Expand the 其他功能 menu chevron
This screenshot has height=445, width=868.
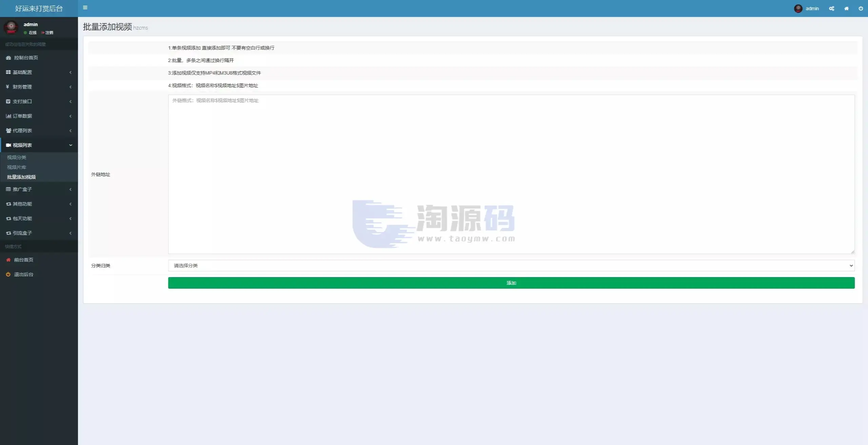[x=71, y=204]
